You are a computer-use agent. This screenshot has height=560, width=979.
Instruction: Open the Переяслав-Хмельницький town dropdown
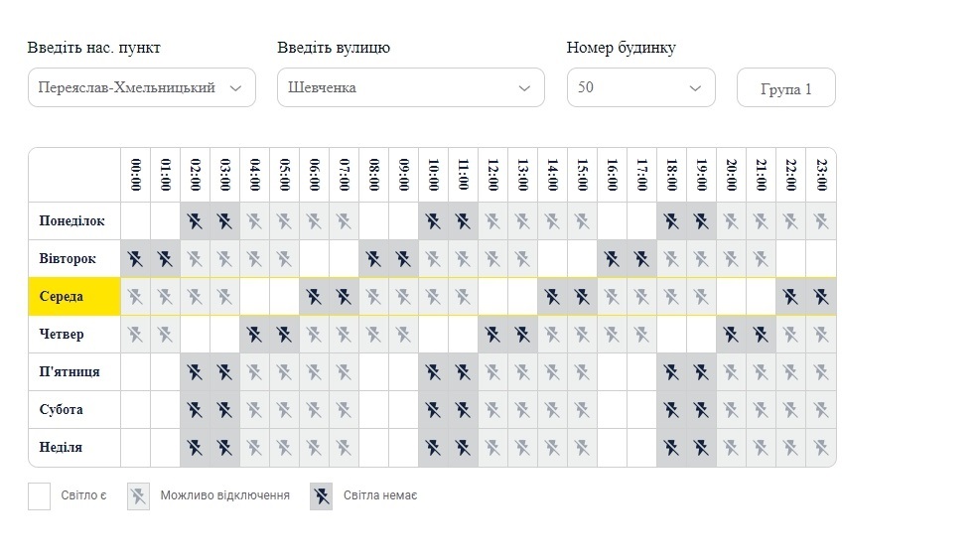click(141, 87)
